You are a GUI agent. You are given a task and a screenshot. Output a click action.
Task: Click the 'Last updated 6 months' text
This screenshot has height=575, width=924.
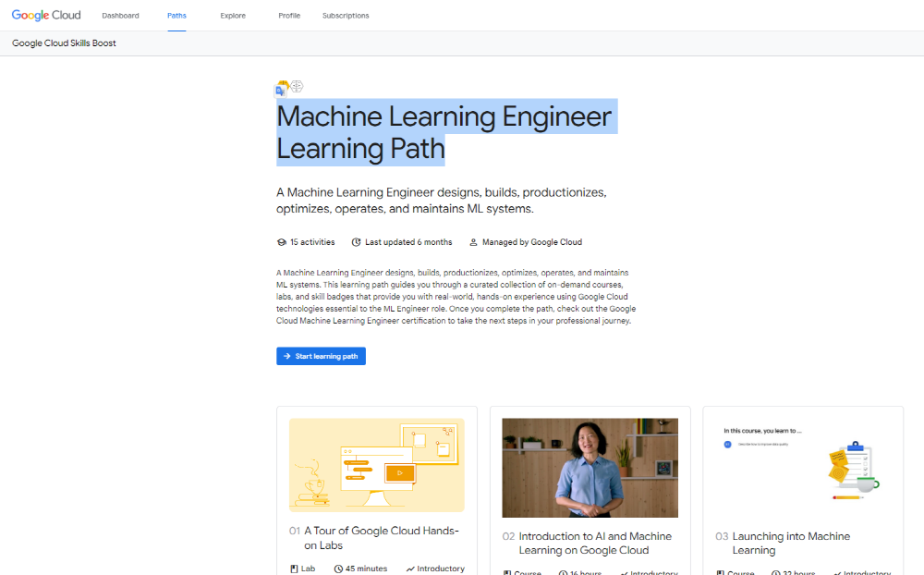tap(408, 242)
